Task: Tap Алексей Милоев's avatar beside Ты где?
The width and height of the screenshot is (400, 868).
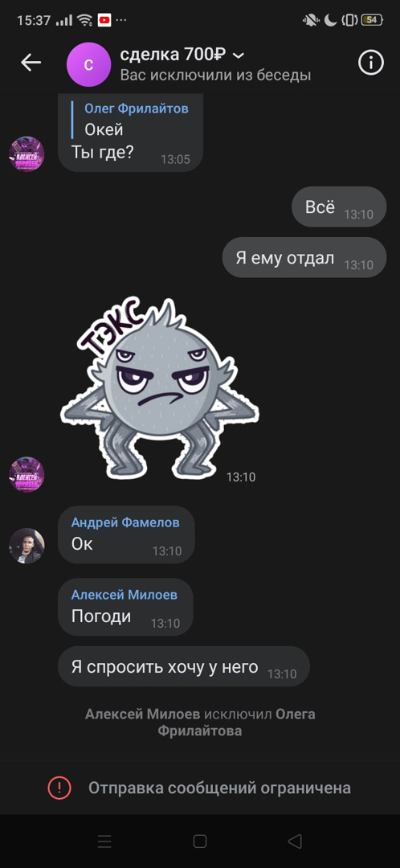Action: coord(27,154)
